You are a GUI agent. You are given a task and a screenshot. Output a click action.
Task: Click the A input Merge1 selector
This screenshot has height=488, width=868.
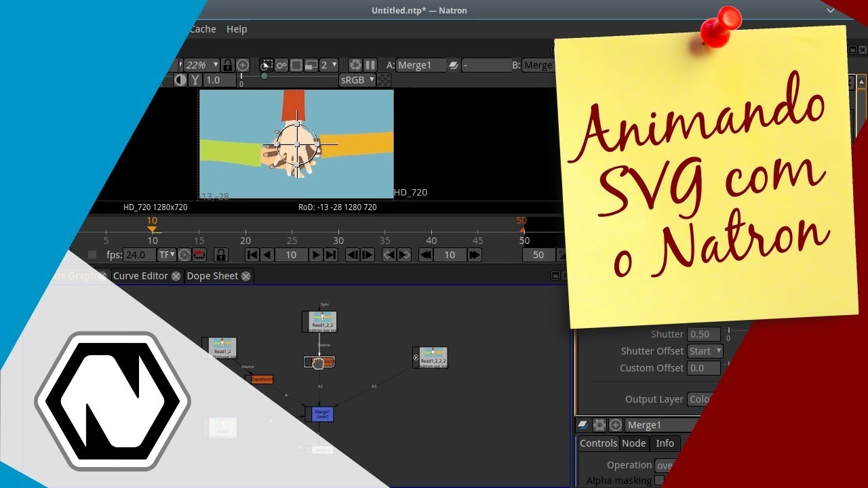421,65
